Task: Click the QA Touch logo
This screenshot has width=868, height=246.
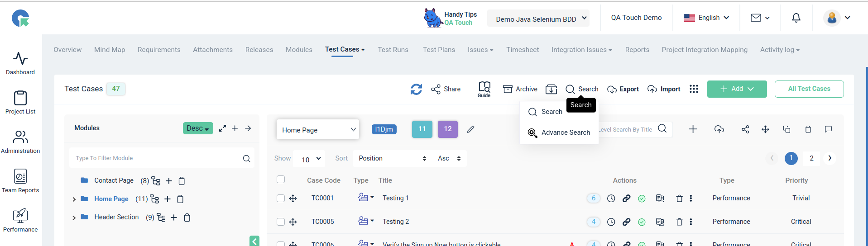Action: (20, 18)
